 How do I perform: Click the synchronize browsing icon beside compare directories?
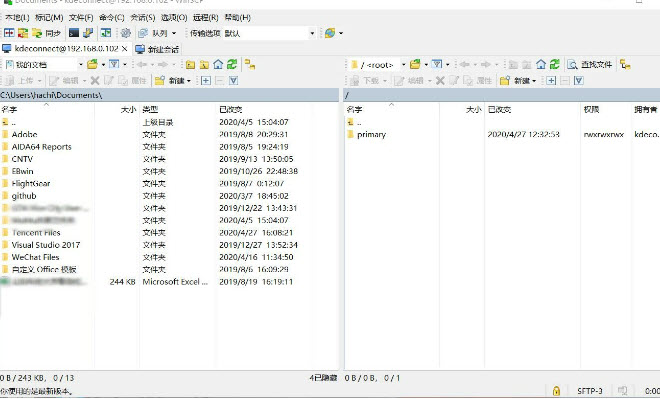23,33
